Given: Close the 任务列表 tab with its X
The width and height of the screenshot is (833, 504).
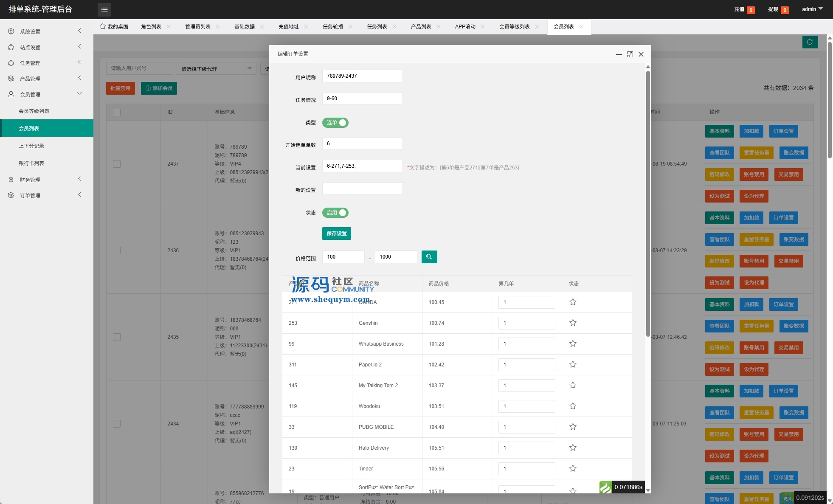Looking at the screenshot, I should coord(394,27).
